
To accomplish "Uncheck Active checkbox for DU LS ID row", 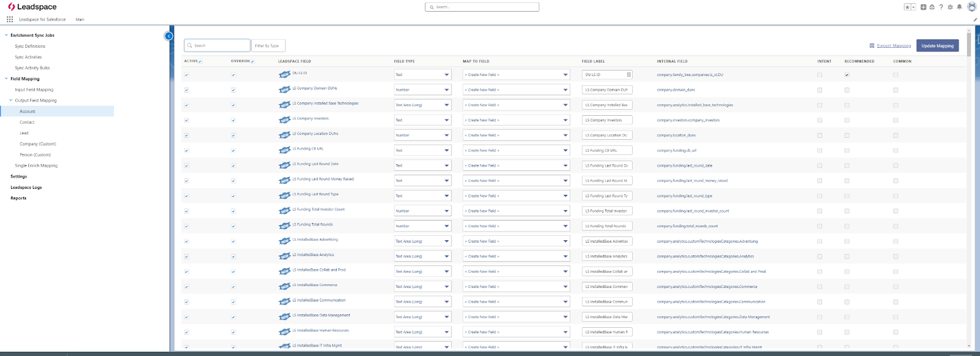I will coord(187,75).
